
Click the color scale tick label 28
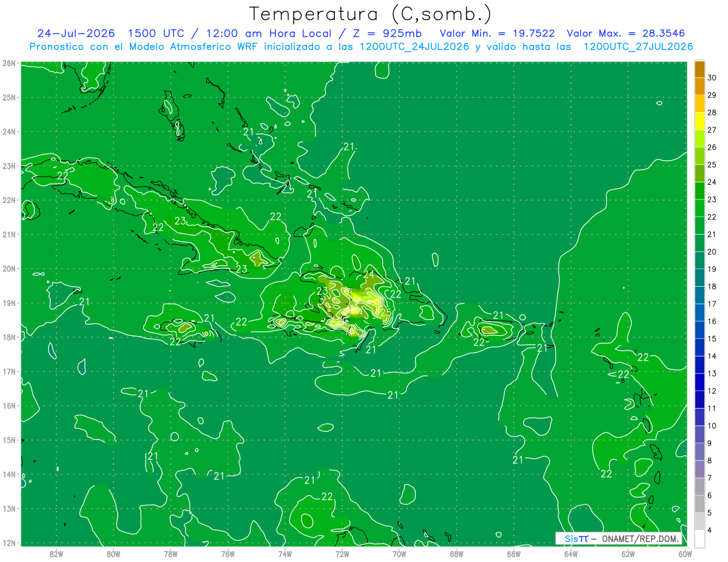[712, 112]
